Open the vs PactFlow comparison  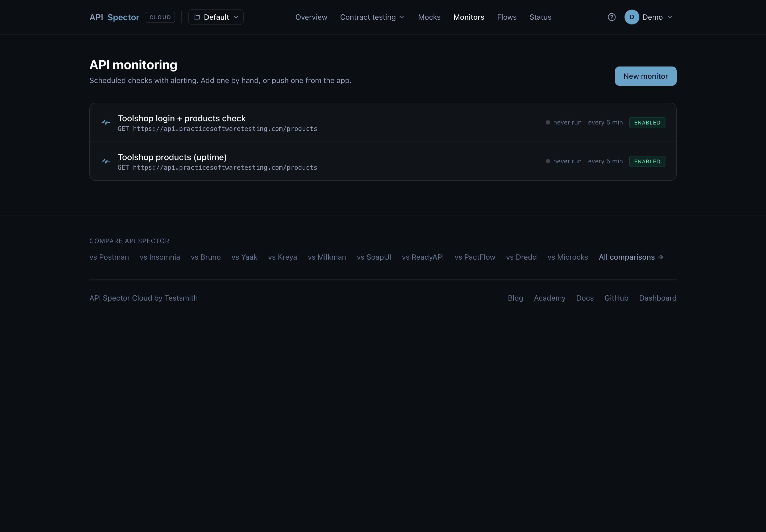[475, 257]
